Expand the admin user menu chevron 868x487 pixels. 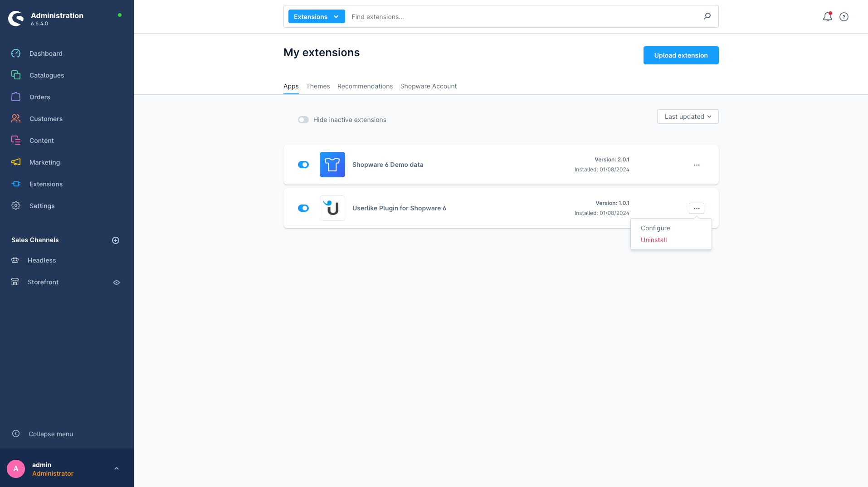pyautogui.click(x=117, y=469)
